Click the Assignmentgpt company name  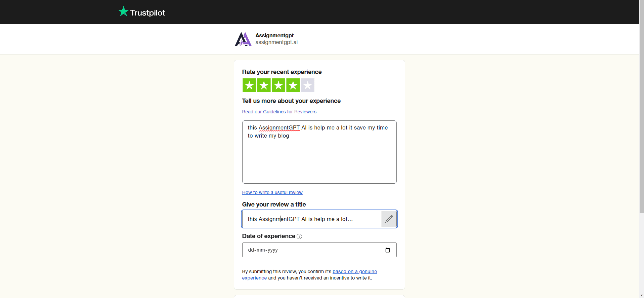click(x=274, y=35)
